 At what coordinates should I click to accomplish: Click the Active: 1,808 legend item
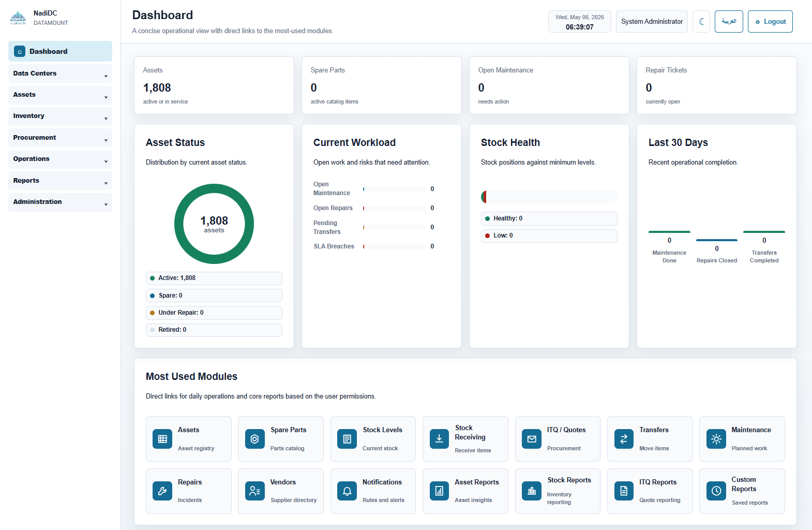click(x=214, y=278)
